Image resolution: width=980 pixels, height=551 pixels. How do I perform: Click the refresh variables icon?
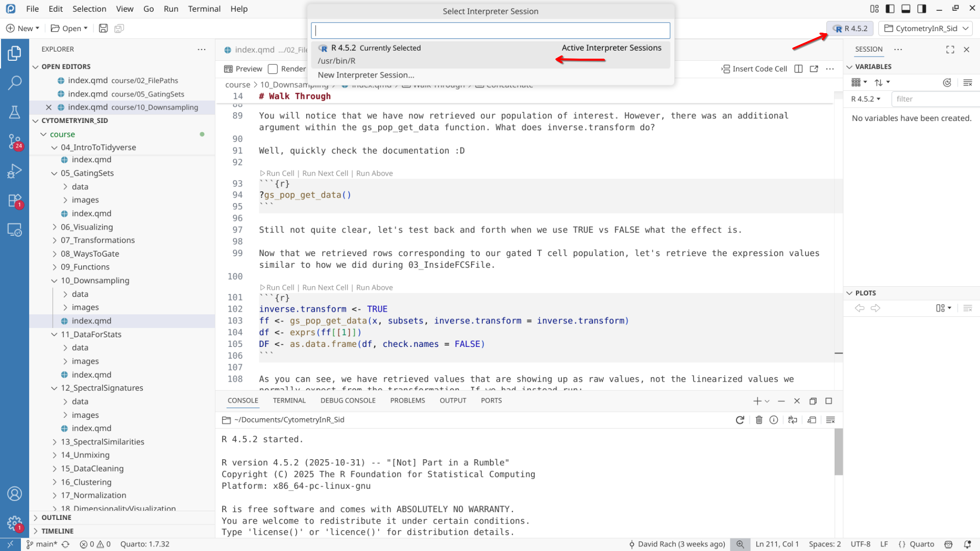(x=947, y=83)
